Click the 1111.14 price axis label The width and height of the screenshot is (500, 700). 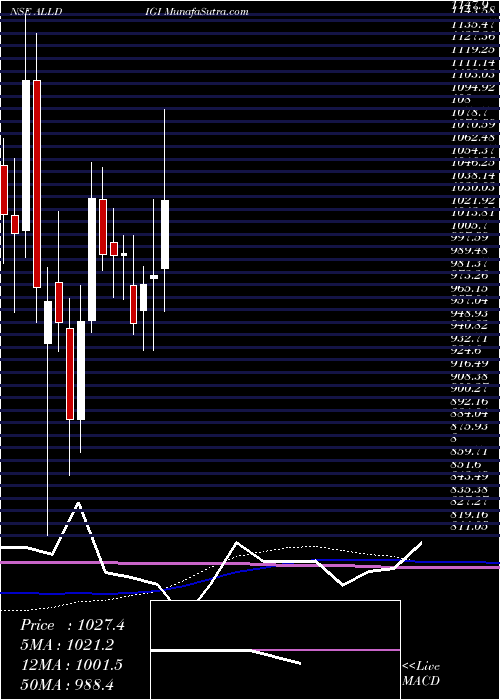(x=473, y=63)
